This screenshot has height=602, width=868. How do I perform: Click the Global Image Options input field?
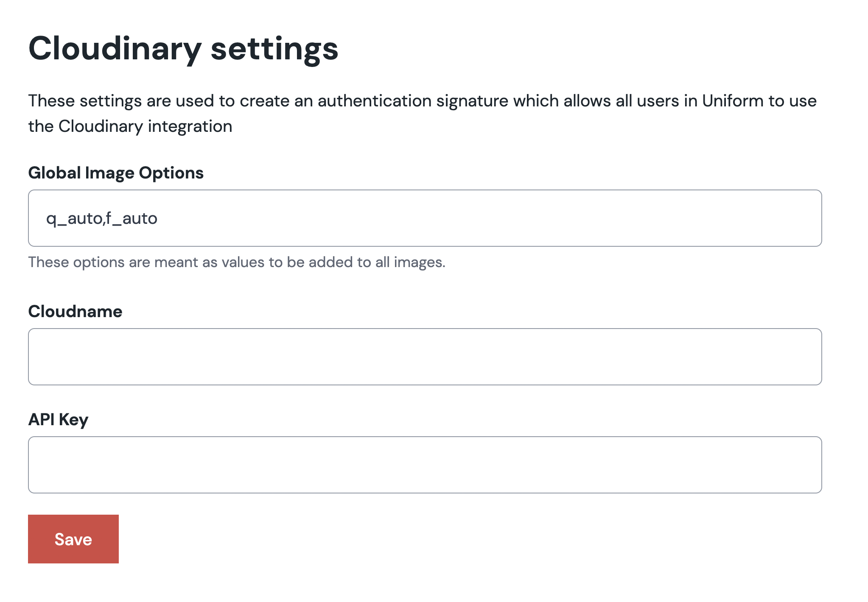424,218
